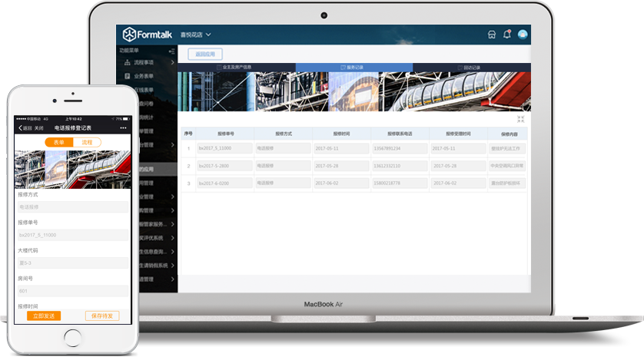644x357 pixels.
Task: Switch to the 业主及房产信息 tab
Action: pos(237,68)
